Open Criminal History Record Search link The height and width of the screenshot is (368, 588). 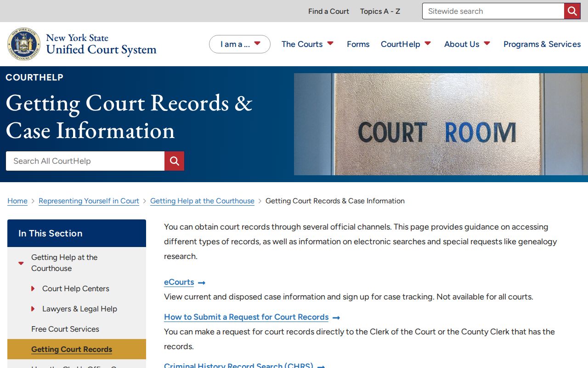238,366
